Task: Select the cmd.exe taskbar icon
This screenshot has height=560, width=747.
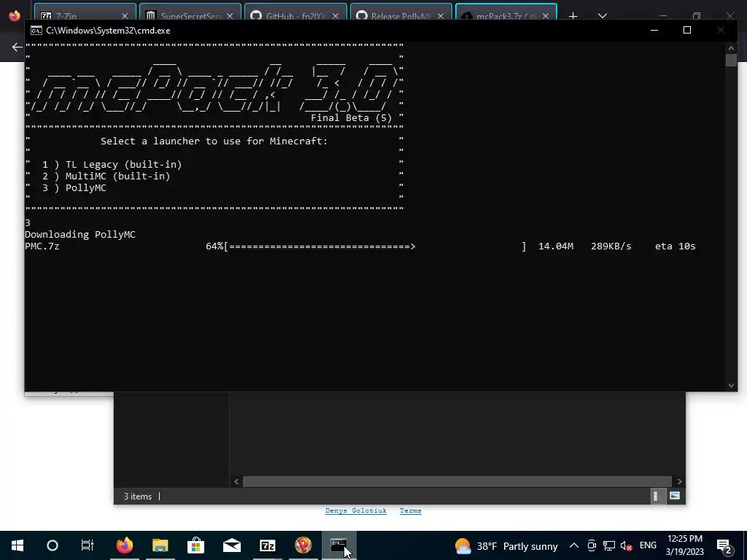Action: coord(338,545)
